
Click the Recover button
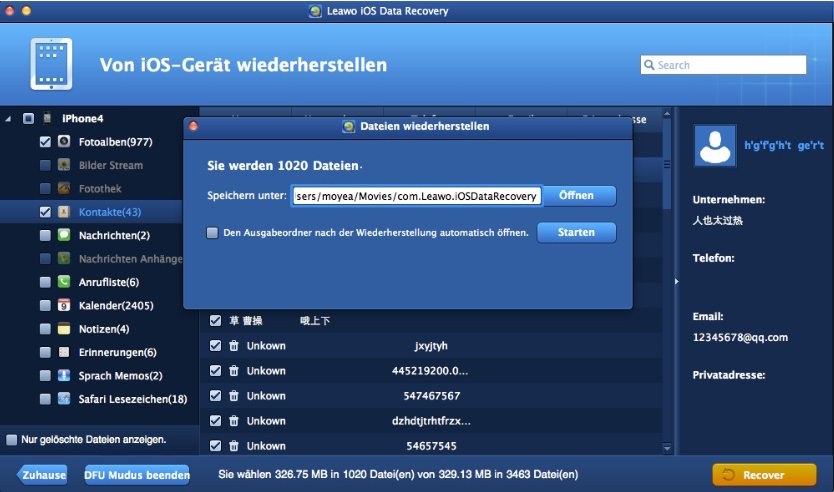tap(764, 475)
